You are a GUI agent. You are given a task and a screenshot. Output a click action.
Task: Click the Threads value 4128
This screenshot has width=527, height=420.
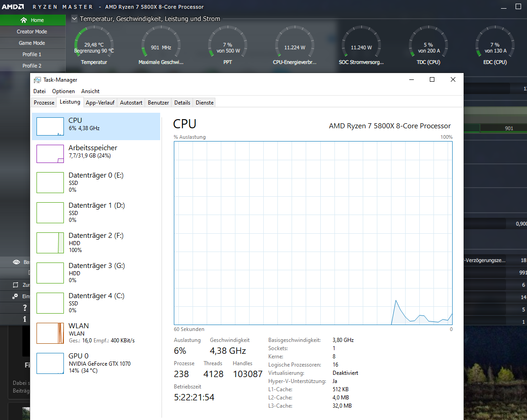click(214, 374)
